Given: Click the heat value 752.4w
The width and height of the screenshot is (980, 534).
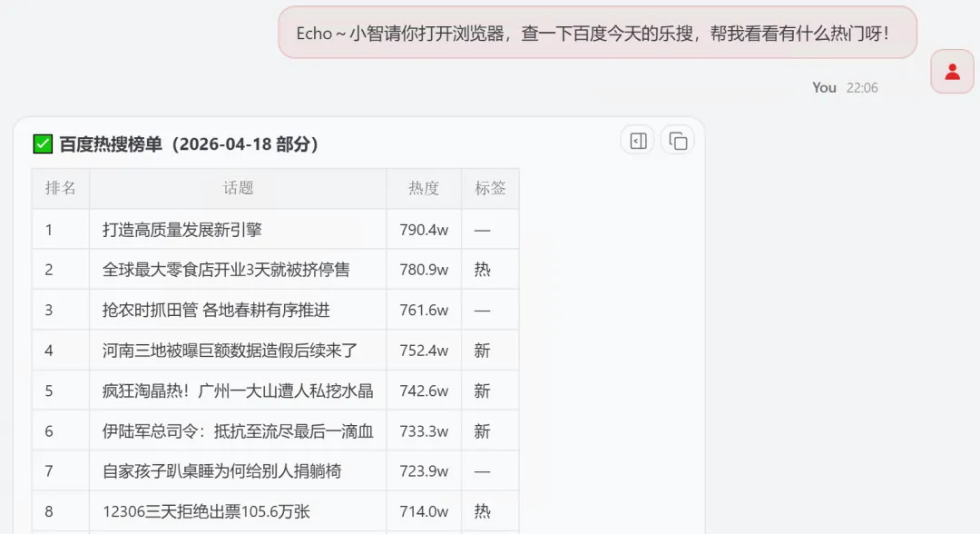Looking at the screenshot, I should coord(424,351).
